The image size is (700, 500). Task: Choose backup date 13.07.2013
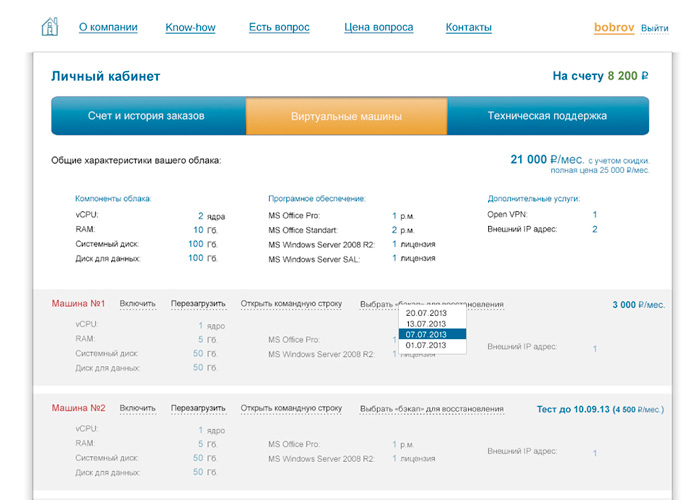click(432, 324)
